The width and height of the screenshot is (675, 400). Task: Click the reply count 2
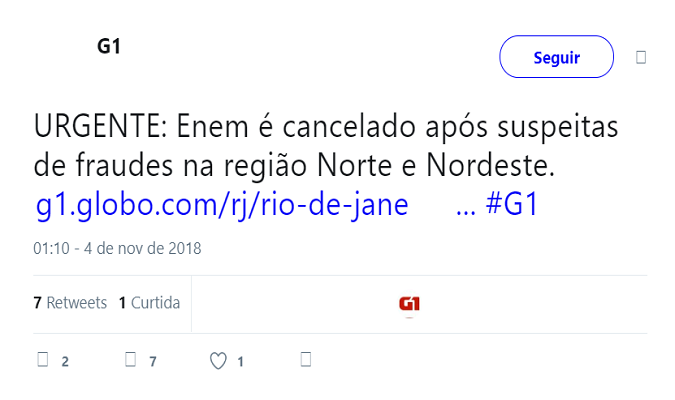65,361
